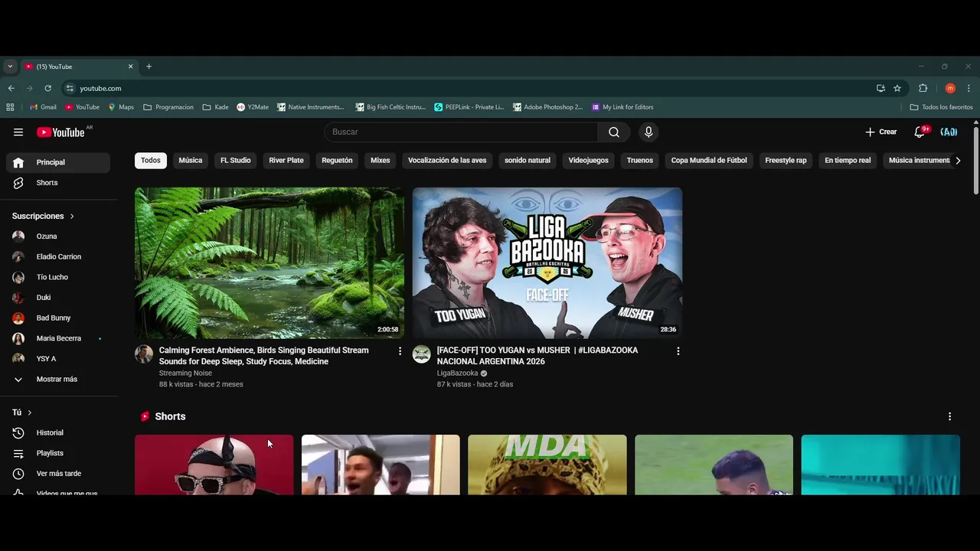
Task: Open Adobe Photoshop bookmark
Action: click(x=547, y=107)
